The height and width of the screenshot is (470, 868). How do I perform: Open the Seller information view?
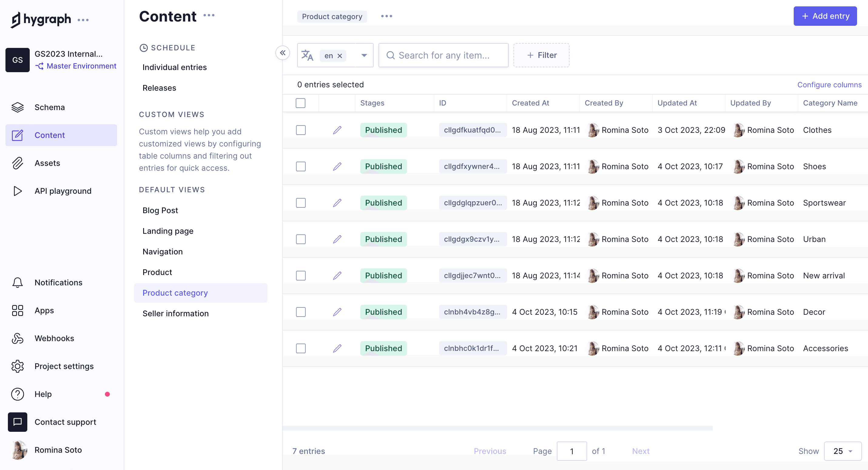175,313
